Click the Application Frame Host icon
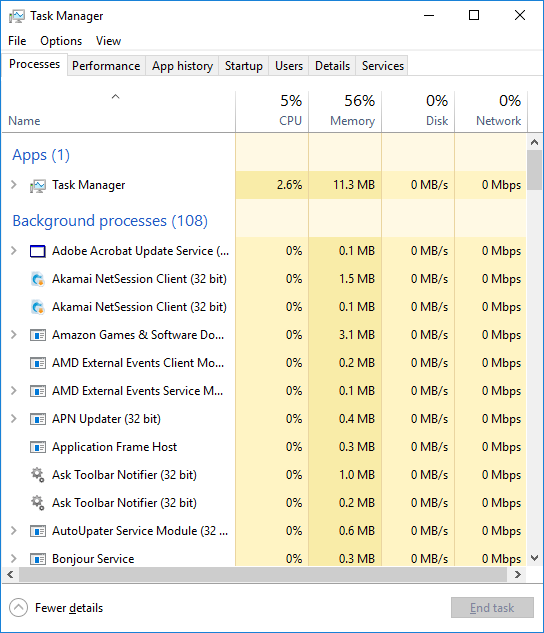Viewport: 544px width, 633px height. click(x=38, y=447)
